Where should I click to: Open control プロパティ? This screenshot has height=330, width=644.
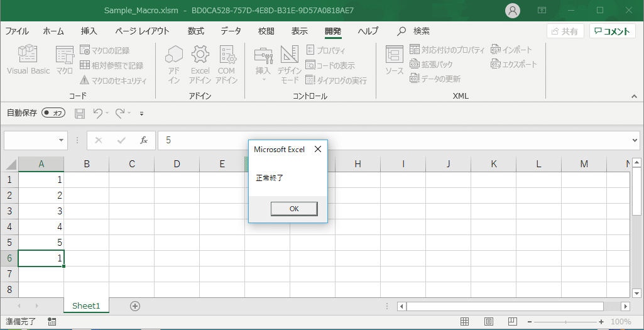click(x=325, y=50)
